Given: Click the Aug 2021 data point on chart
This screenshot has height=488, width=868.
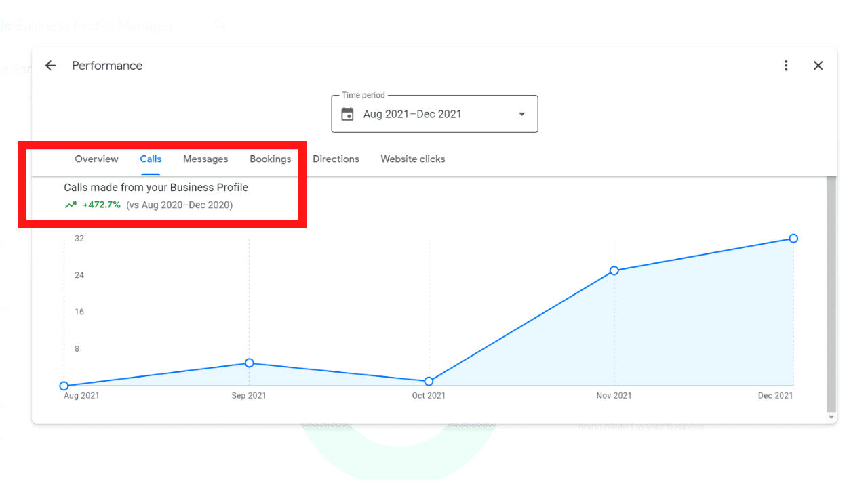Looking at the screenshot, I should click(x=64, y=386).
